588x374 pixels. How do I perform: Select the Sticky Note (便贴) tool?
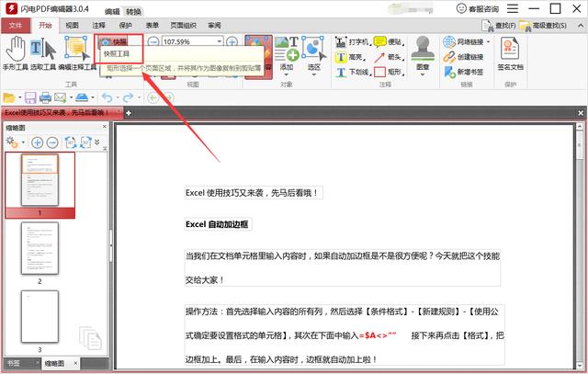click(x=390, y=41)
